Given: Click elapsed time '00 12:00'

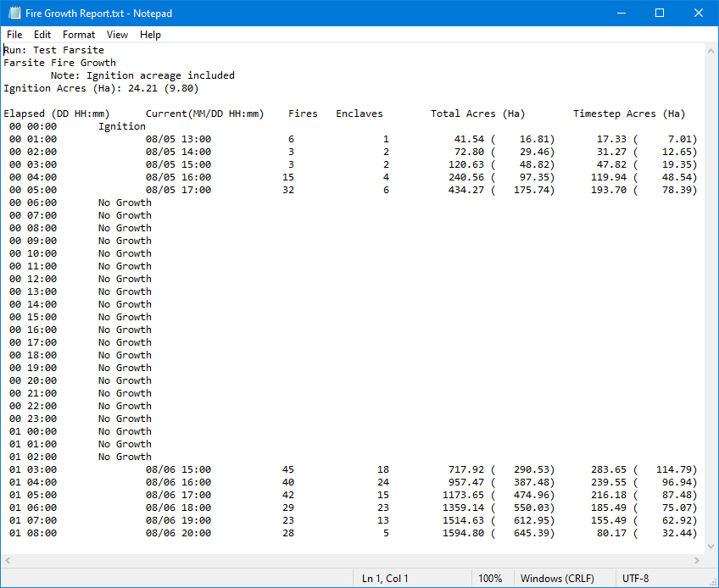Looking at the screenshot, I should [33, 279].
